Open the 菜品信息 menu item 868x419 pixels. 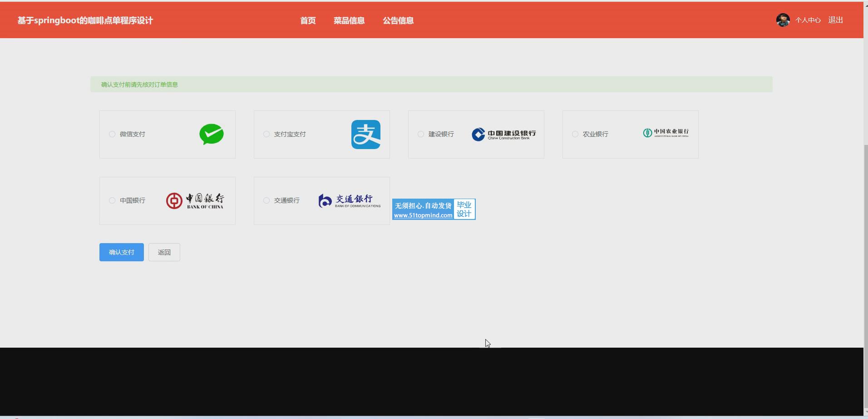(x=349, y=20)
